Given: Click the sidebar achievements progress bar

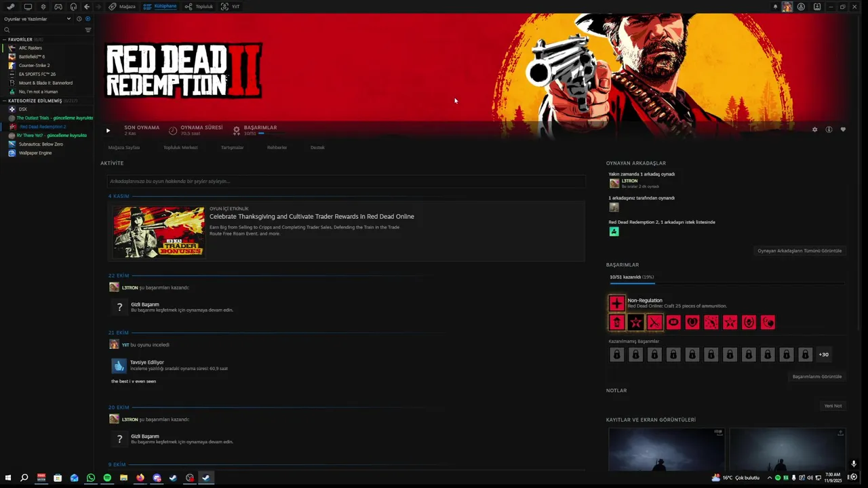Looking at the screenshot, I should 726,283.
